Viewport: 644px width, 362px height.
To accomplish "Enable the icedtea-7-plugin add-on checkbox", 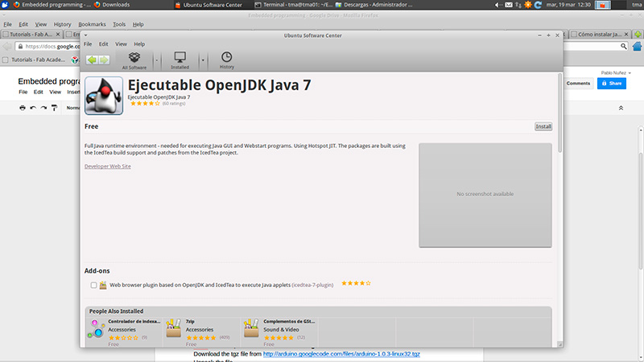I will click(93, 285).
